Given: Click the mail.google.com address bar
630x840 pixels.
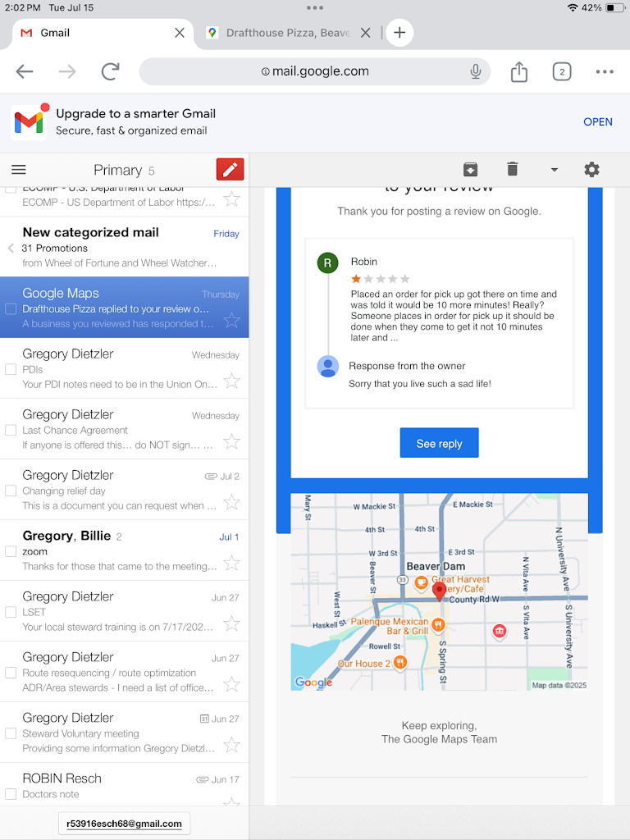Looking at the screenshot, I should 315,71.
